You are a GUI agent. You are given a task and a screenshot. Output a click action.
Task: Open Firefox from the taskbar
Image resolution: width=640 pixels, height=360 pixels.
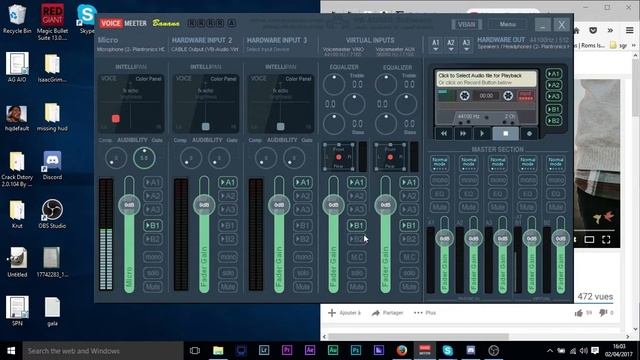pyautogui.click(x=402, y=351)
